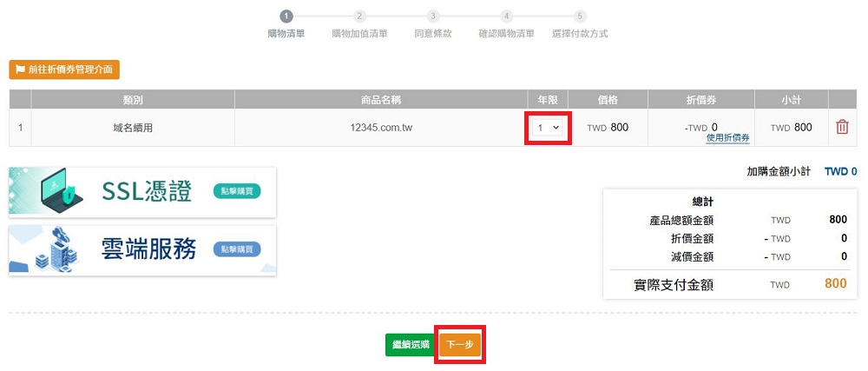Click the step 2 circle indicator
Screen dimensions: 868x371
click(x=360, y=16)
